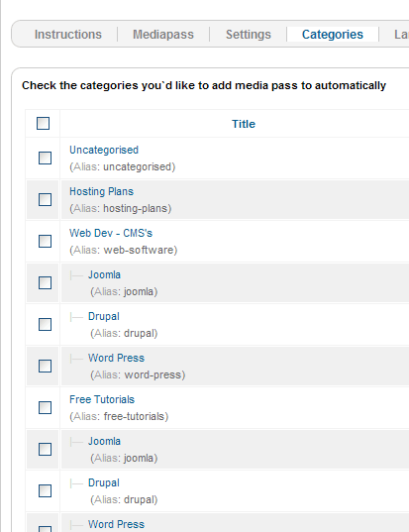Open Drupal link under Web Dev - CMS's
409x532 pixels.
(104, 316)
